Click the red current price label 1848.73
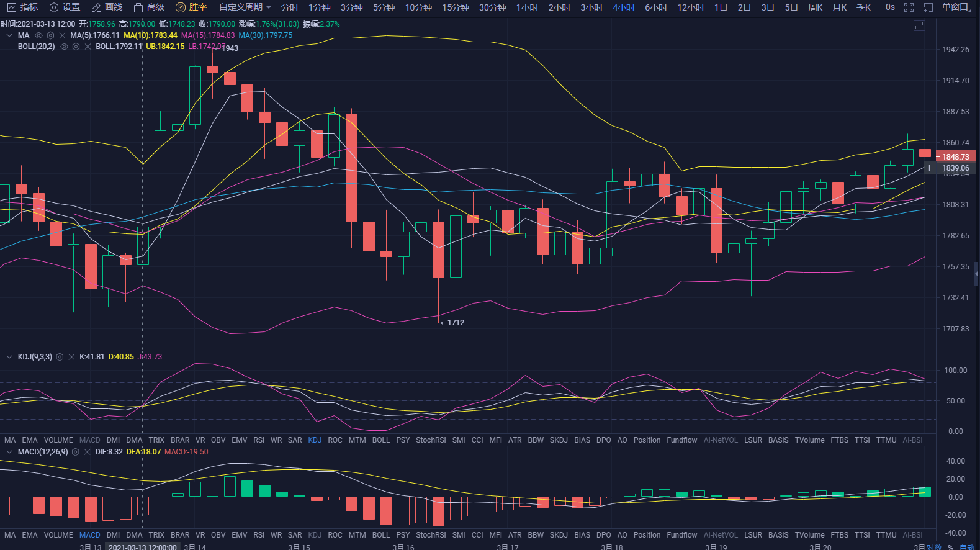This screenshot has width=980, height=550. coord(956,157)
